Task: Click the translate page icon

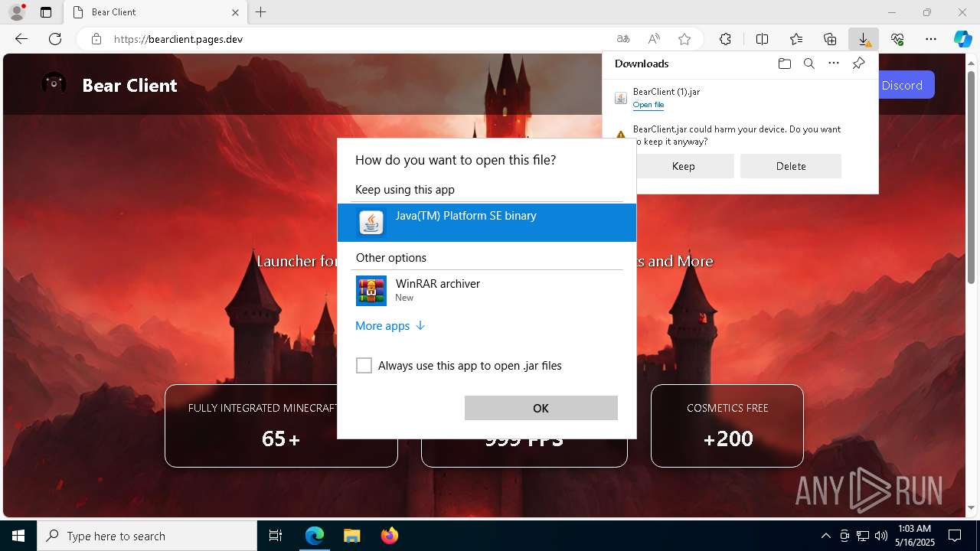Action: tap(623, 39)
